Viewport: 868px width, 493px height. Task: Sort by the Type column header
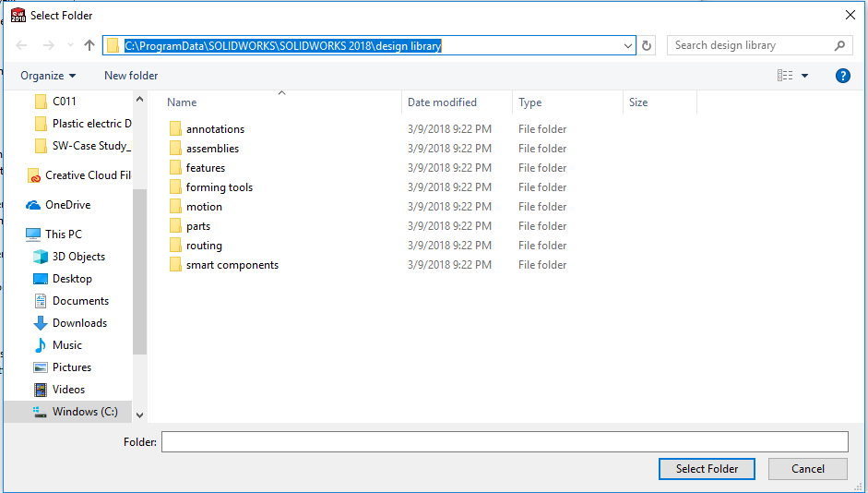[529, 102]
